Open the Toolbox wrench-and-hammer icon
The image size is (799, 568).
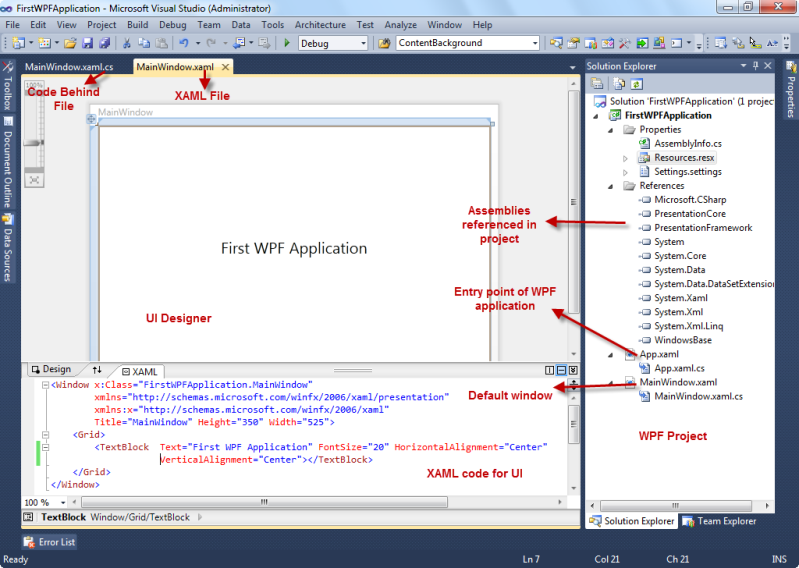(x=624, y=43)
